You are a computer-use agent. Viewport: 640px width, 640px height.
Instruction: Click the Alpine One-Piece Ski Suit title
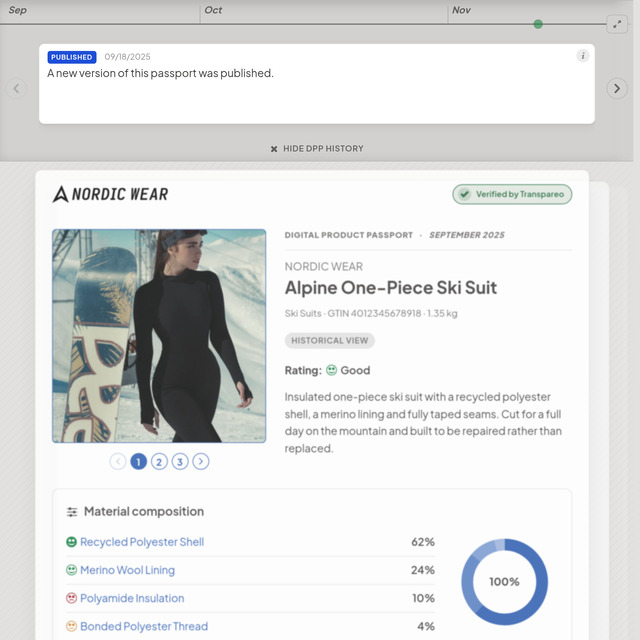pyautogui.click(x=391, y=288)
